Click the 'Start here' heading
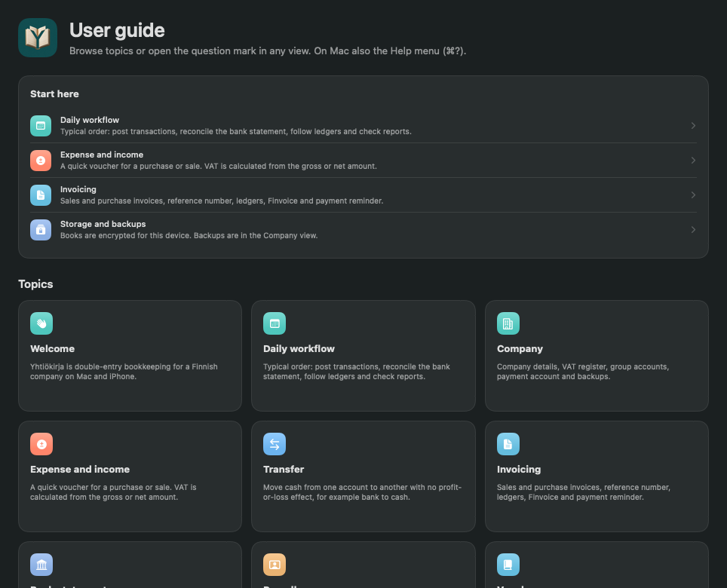Viewport: 727px width, 588px height. tap(54, 94)
